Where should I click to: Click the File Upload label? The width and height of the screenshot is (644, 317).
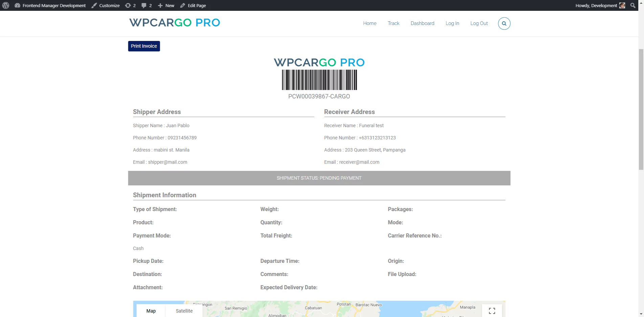point(402,274)
